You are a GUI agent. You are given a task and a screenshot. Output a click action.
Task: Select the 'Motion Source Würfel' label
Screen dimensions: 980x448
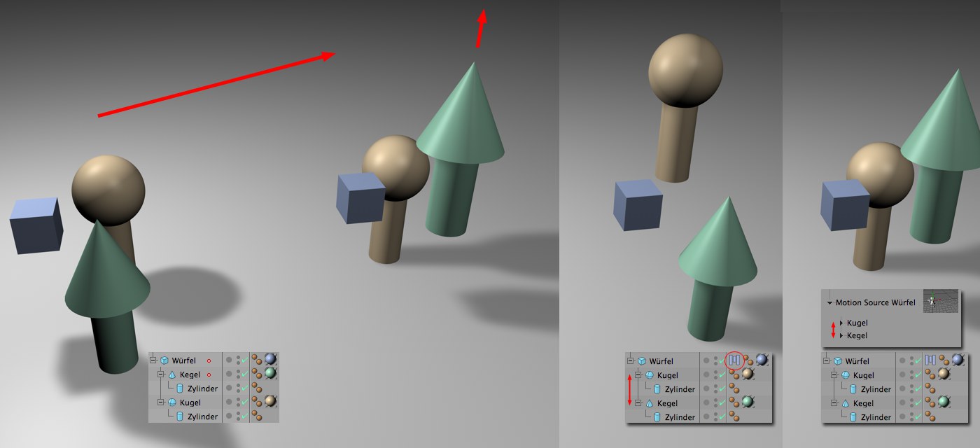pos(876,302)
